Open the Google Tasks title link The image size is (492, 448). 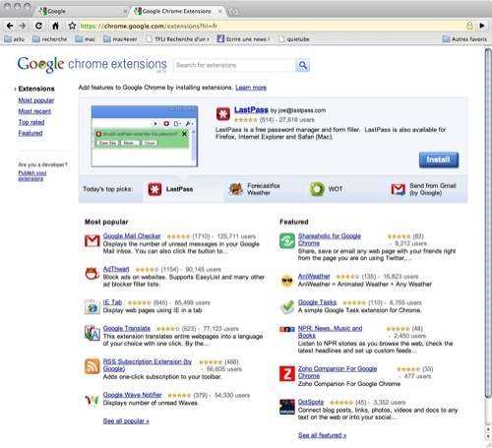[x=317, y=302]
